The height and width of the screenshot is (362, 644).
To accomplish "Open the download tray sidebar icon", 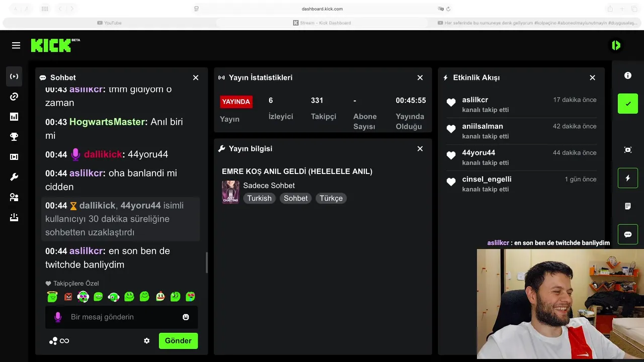I will (14, 217).
